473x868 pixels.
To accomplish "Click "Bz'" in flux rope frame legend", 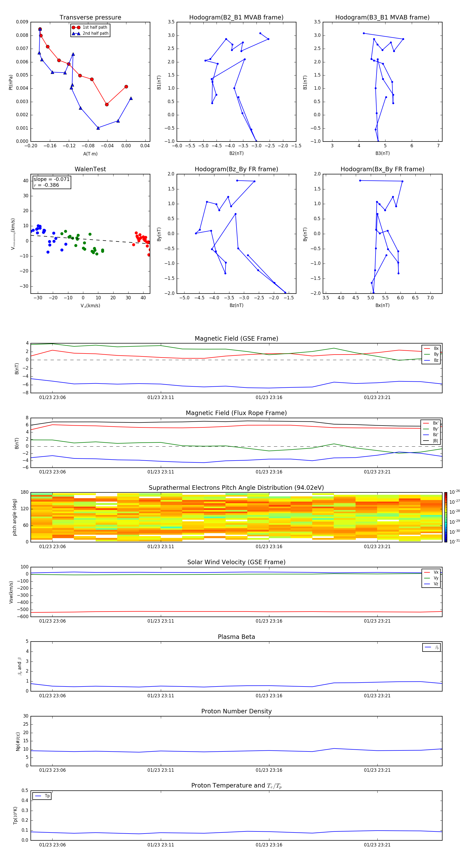I will pyautogui.click(x=431, y=435).
